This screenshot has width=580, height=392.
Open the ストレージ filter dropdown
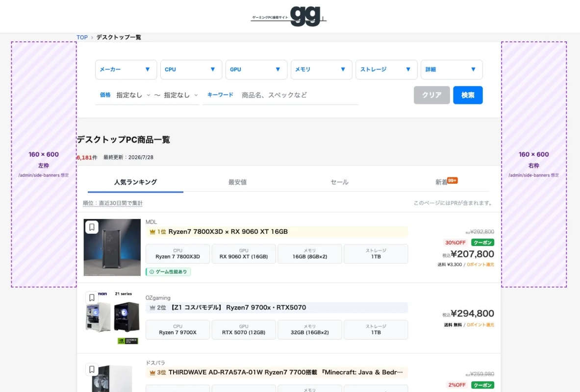386,70
